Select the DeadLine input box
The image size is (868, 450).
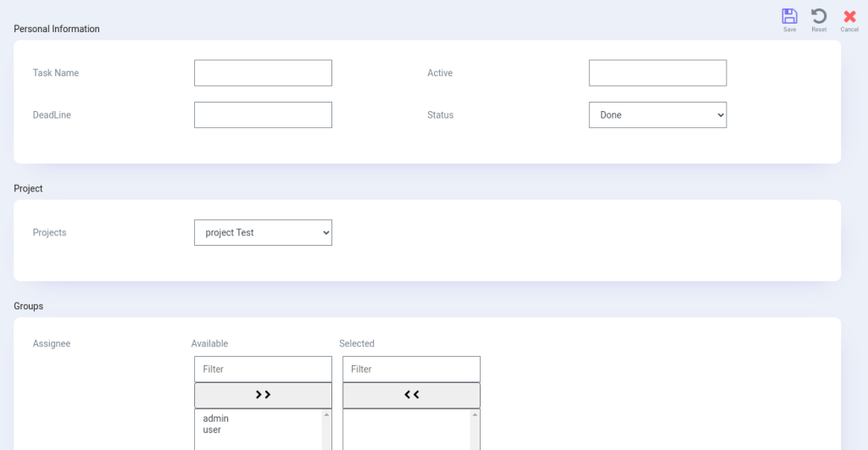pyautogui.click(x=263, y=115)
